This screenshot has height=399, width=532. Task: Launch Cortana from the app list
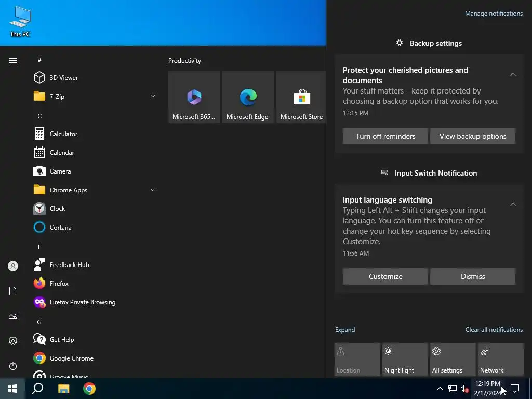pyautogui.click(x=95, y=227)
